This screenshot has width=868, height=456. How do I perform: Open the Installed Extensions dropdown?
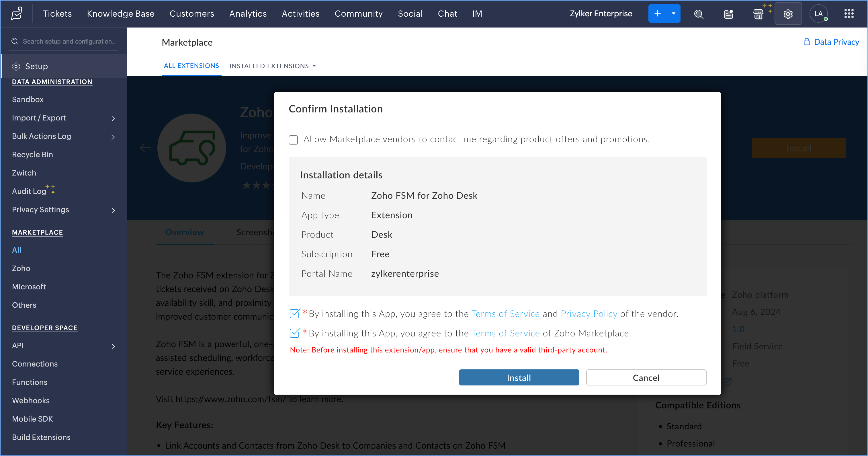[273, 66]
